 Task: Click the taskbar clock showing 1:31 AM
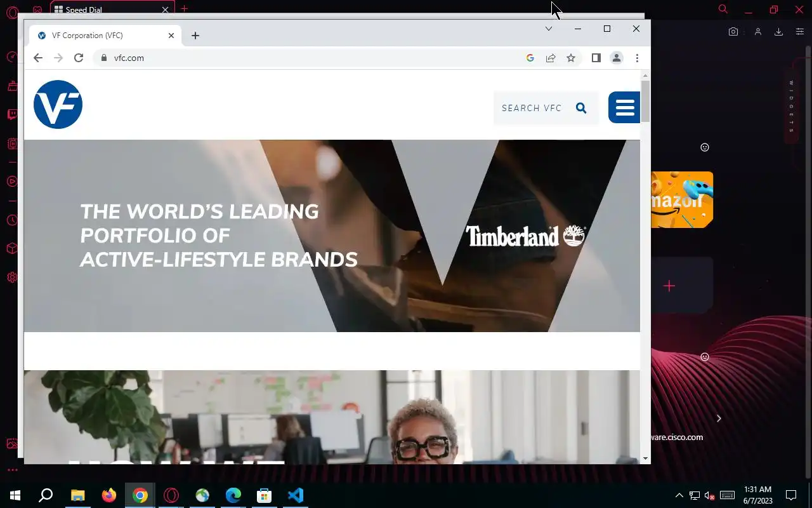(x=758, y=495)
